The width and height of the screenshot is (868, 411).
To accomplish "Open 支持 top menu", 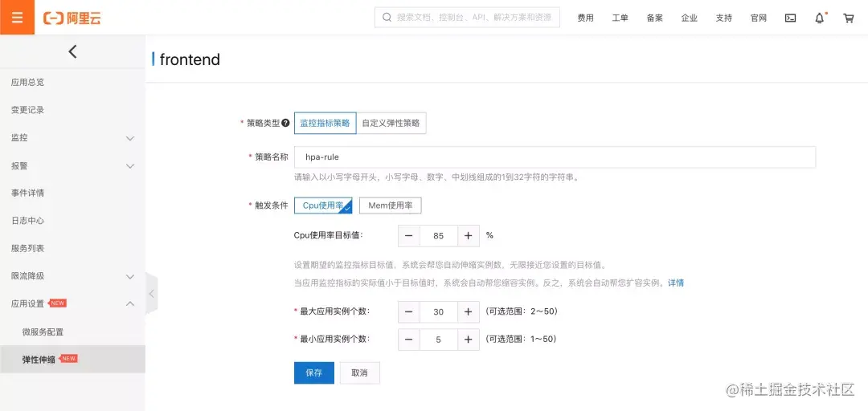I will (x=723, y=18).
